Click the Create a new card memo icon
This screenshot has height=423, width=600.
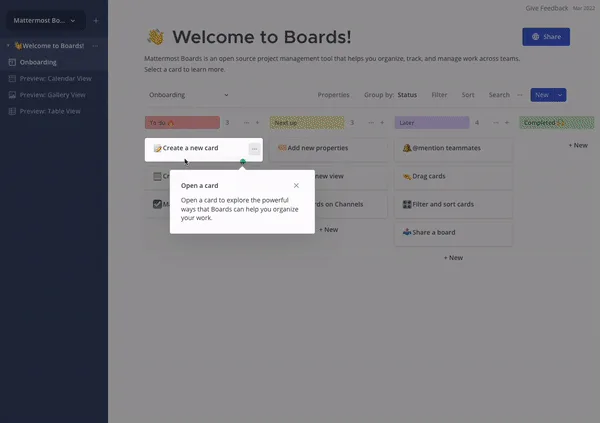[157, 148]
